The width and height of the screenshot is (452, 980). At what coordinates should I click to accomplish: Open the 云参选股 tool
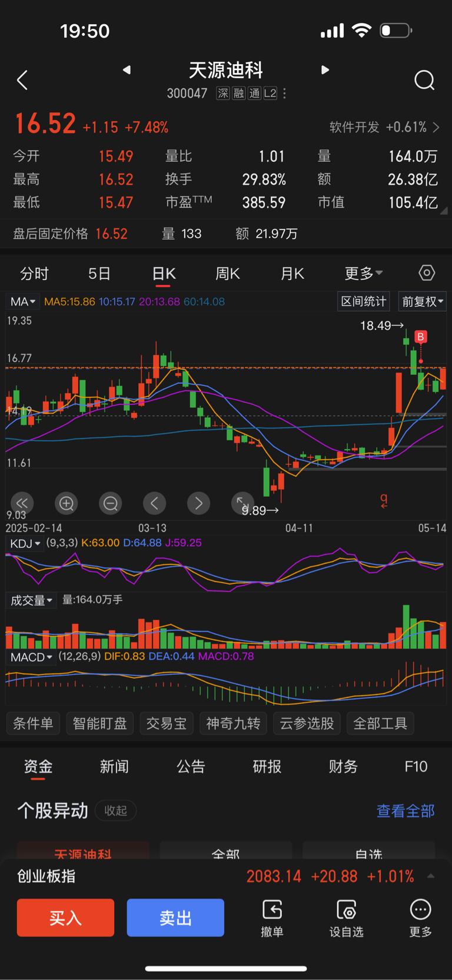click(307, 723)
